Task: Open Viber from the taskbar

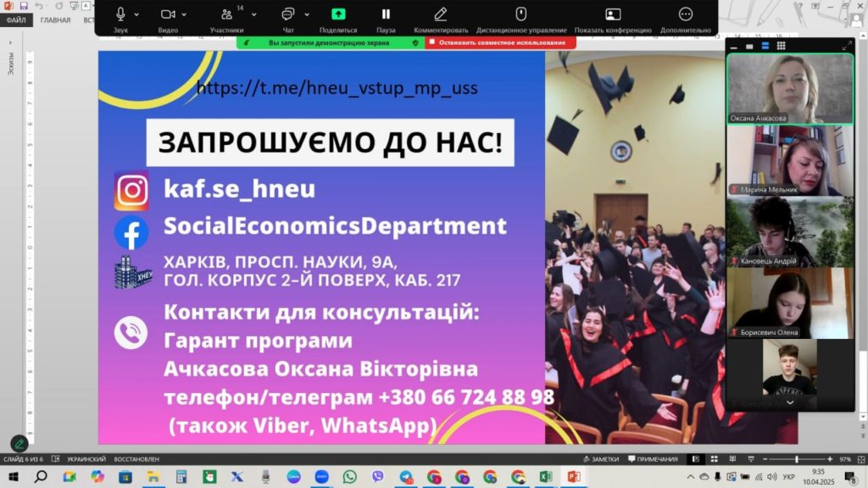Action: click(x=377, y=476)
